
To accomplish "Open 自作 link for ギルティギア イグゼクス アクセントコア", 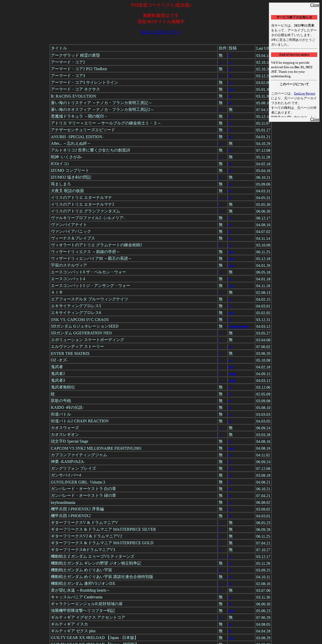I will pyautogui.click(x=220, y=618).
